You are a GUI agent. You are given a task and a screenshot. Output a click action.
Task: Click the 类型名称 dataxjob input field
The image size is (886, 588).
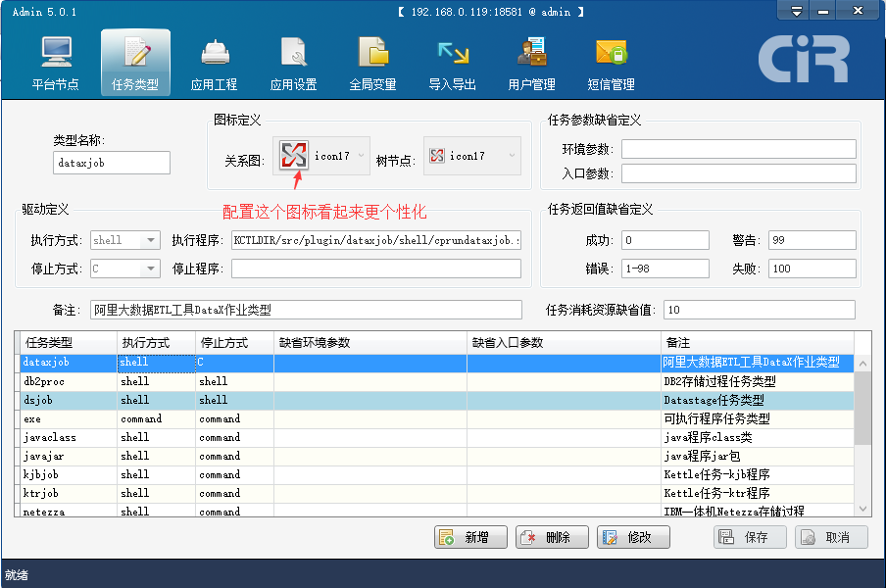click(x=112, y=163)
